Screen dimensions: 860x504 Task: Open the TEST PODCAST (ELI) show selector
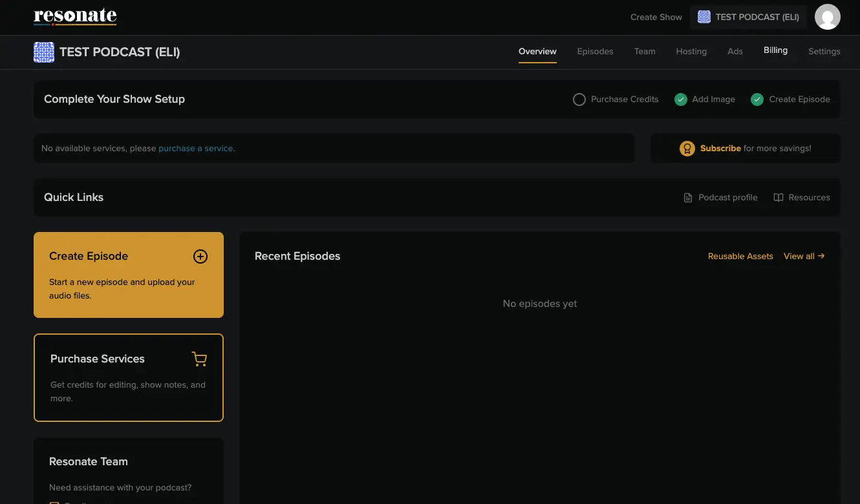pyautogui.click(x=748, y=17)
